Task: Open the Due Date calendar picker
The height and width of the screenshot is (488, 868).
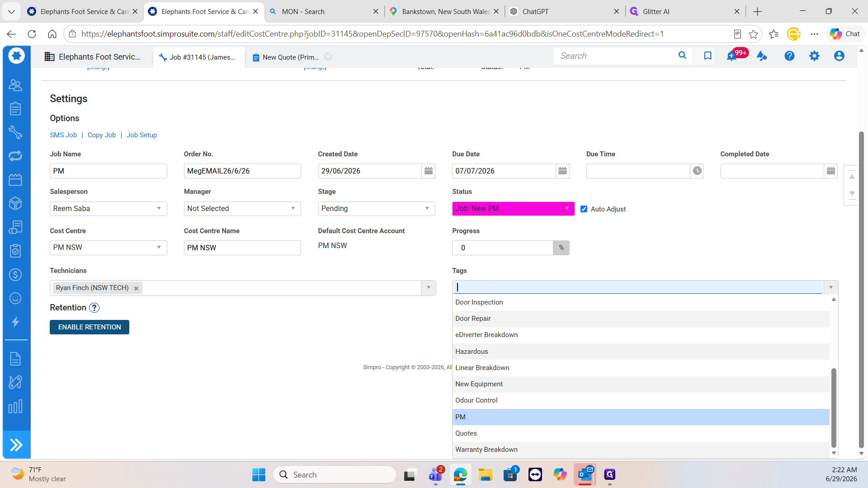Action: tap(562, 171)
